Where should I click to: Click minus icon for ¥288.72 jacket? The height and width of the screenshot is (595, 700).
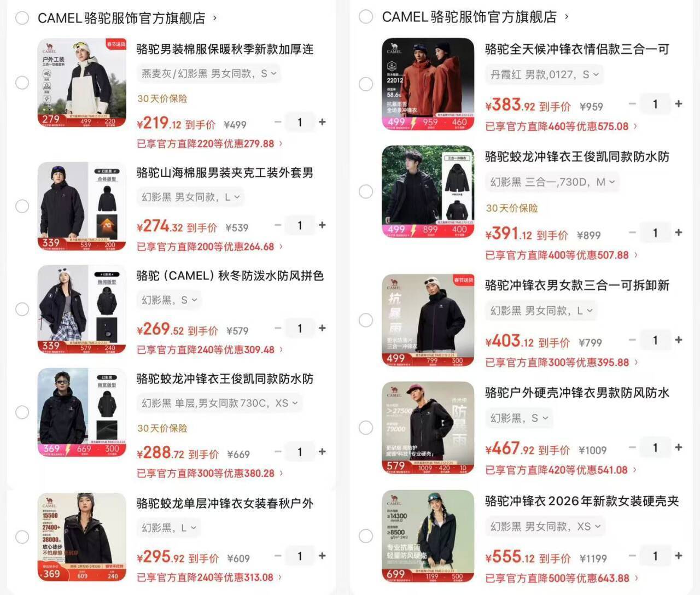point(278,452)
